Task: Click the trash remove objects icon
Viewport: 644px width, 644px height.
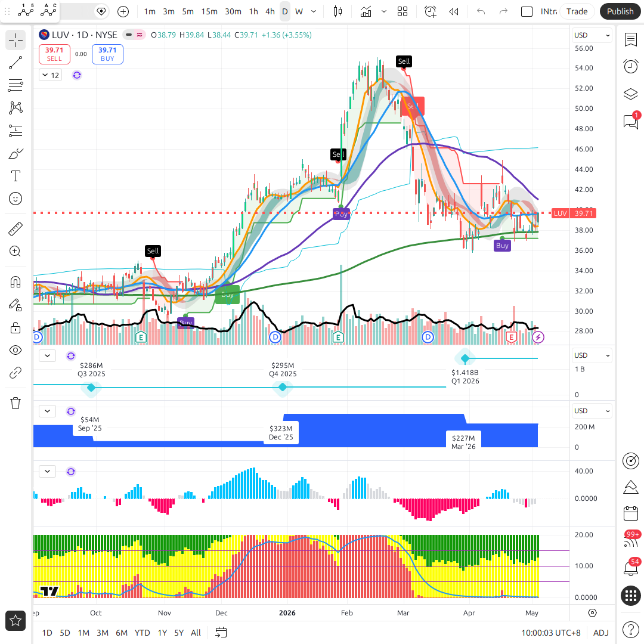Action: point(16,403)
